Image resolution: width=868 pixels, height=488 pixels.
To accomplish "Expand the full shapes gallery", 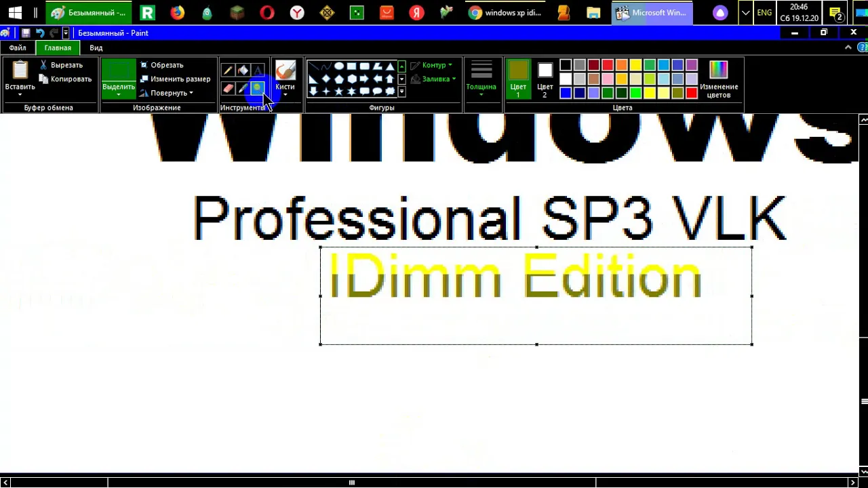I will [x=401, y=91].
